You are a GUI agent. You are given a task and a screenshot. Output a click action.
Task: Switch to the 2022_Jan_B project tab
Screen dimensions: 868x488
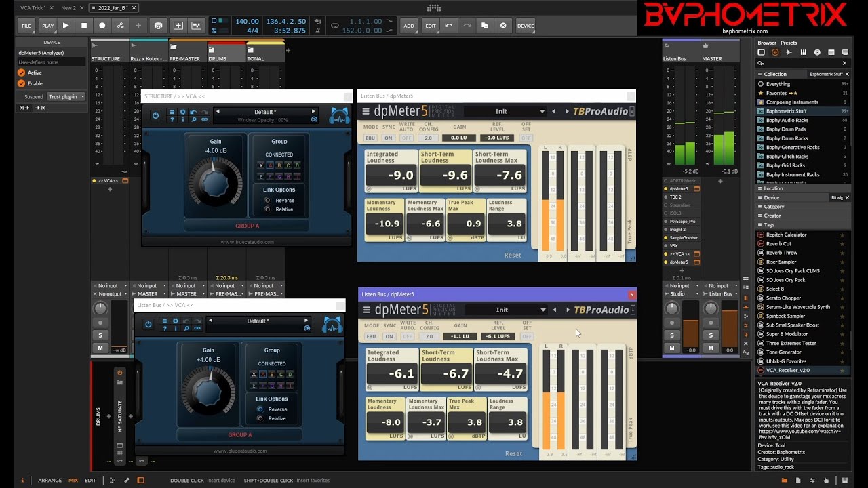(x=114, y=8)
